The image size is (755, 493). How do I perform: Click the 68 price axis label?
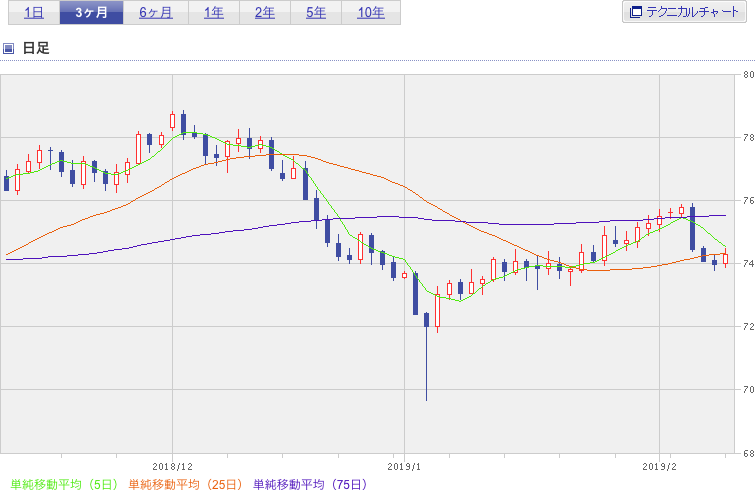coord(748,453)
